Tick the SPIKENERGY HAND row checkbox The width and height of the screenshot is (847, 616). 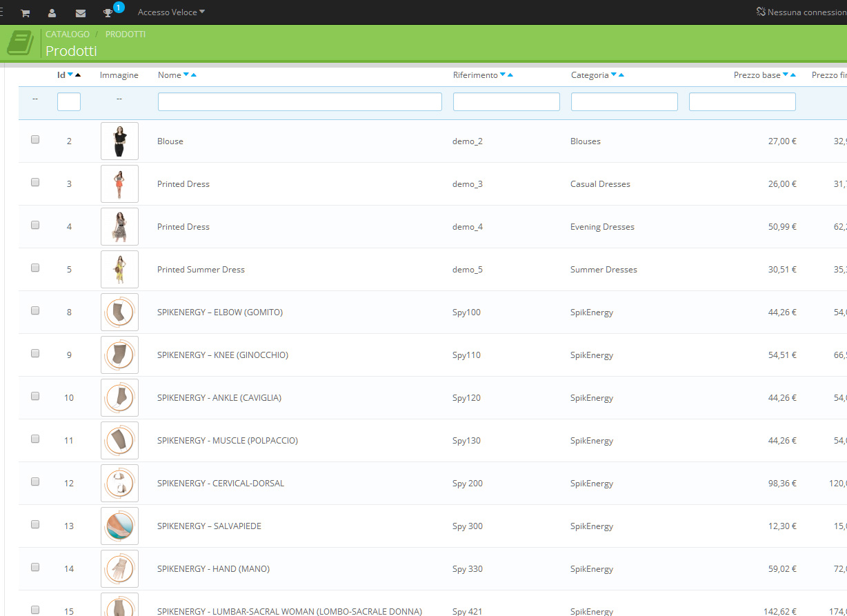(35, 567)
